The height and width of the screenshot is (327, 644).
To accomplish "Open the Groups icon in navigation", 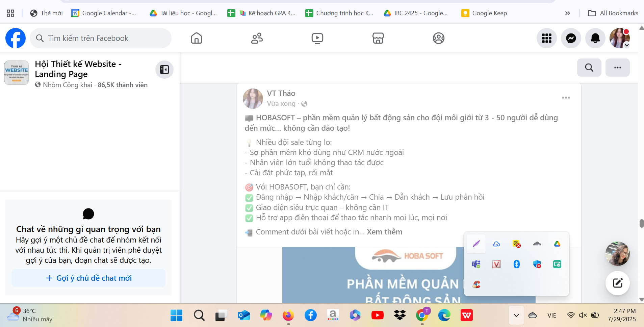I will click(x=438, y=38).
